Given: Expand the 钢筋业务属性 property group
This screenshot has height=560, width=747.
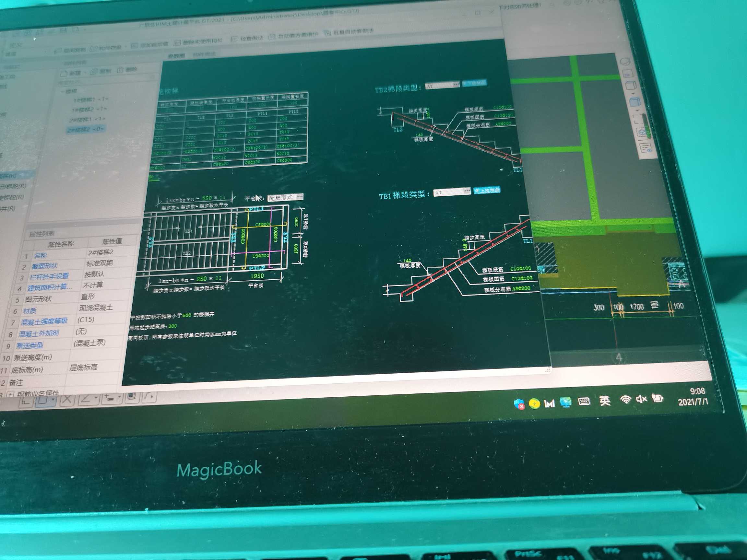Looking at the screenshot, I should coord(10,394).
